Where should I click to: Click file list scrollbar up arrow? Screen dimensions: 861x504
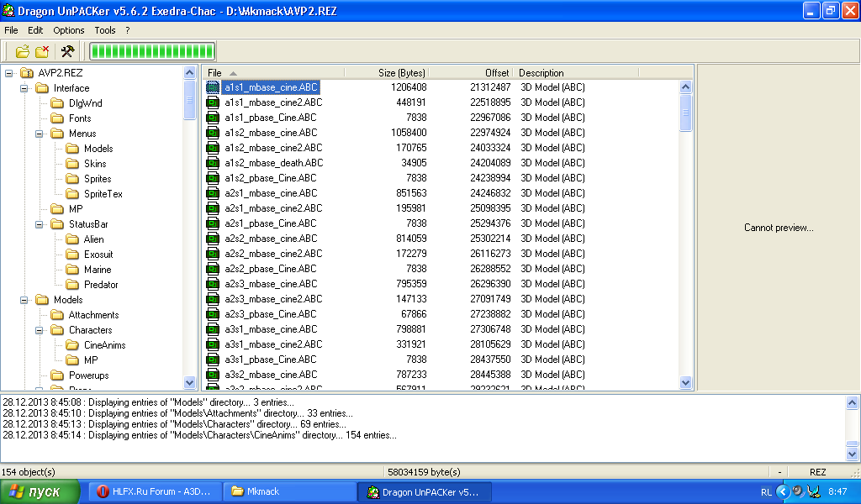click(x=685, y=87)
